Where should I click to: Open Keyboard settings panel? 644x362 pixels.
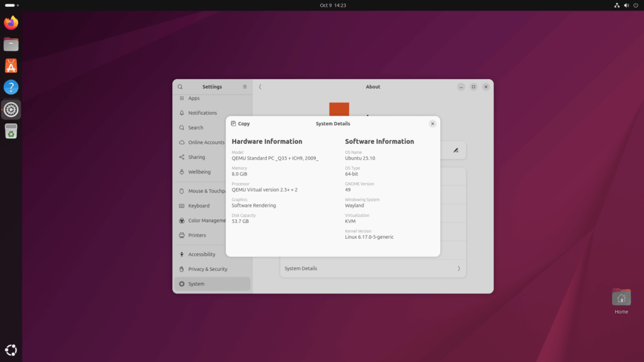(201, 206)
